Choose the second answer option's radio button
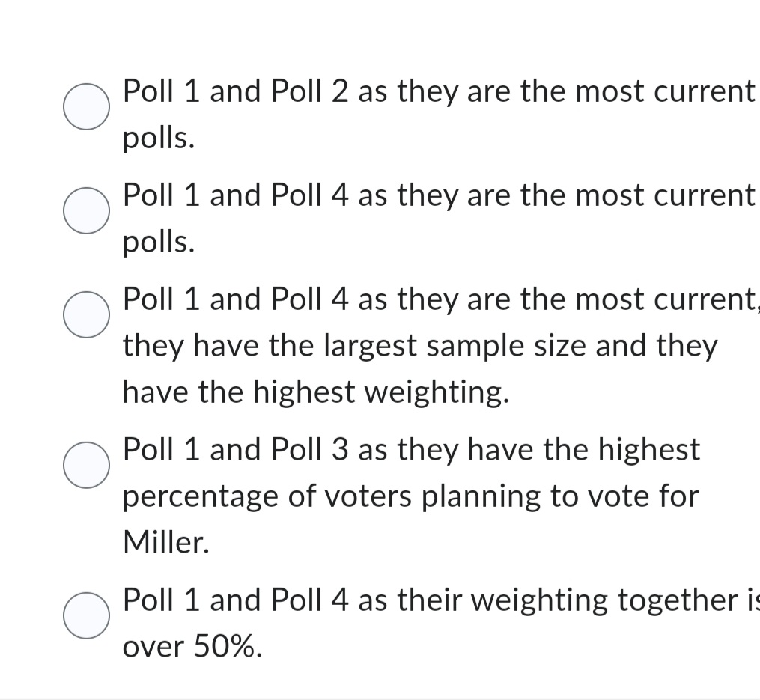This screenshot has width=760, height=700. click(x=87, y=210)
